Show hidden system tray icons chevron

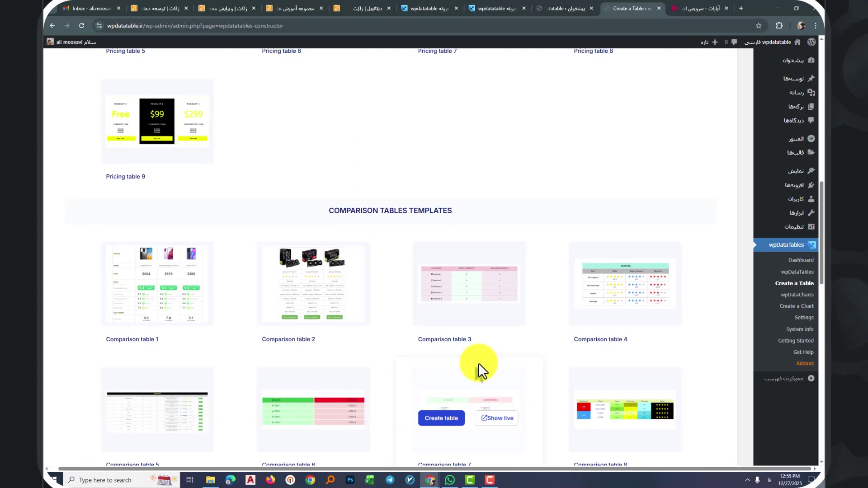pos(747,480)
